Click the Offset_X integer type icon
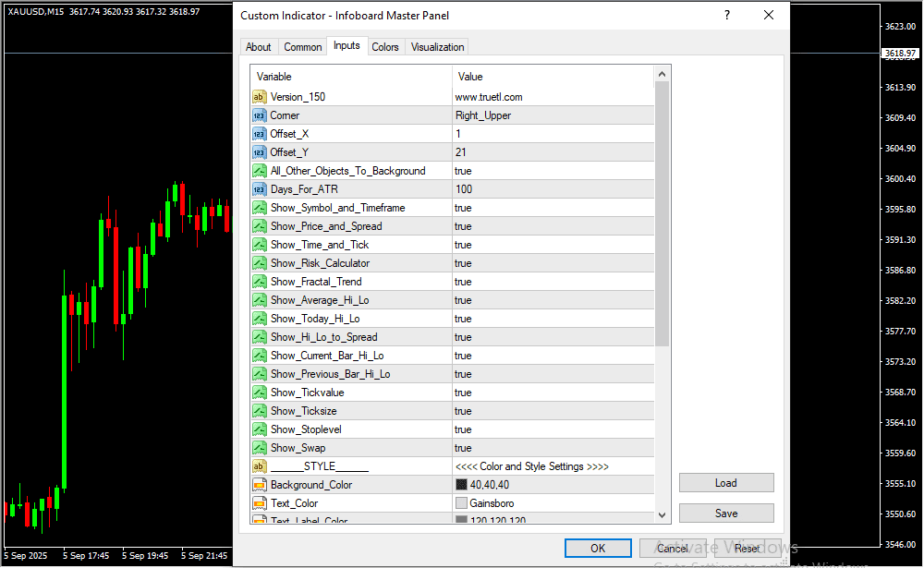 [259, 134]
